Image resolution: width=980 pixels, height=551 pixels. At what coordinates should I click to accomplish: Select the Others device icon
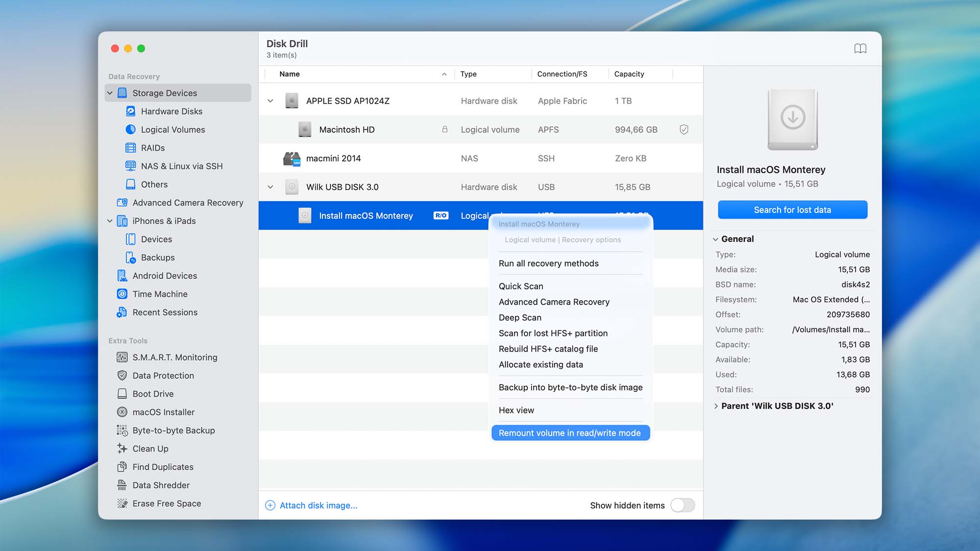130,184
